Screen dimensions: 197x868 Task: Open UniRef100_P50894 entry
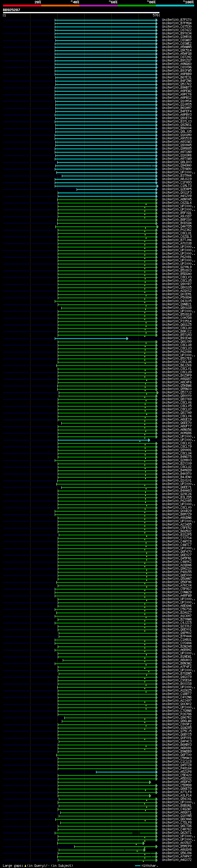[177, 297]
